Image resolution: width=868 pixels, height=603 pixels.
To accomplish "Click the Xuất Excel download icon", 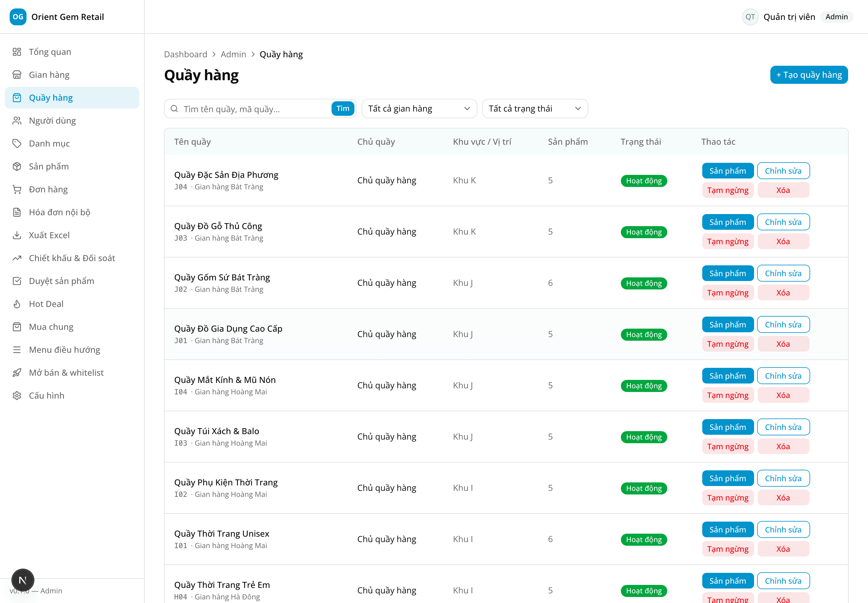I will [17, 235].
